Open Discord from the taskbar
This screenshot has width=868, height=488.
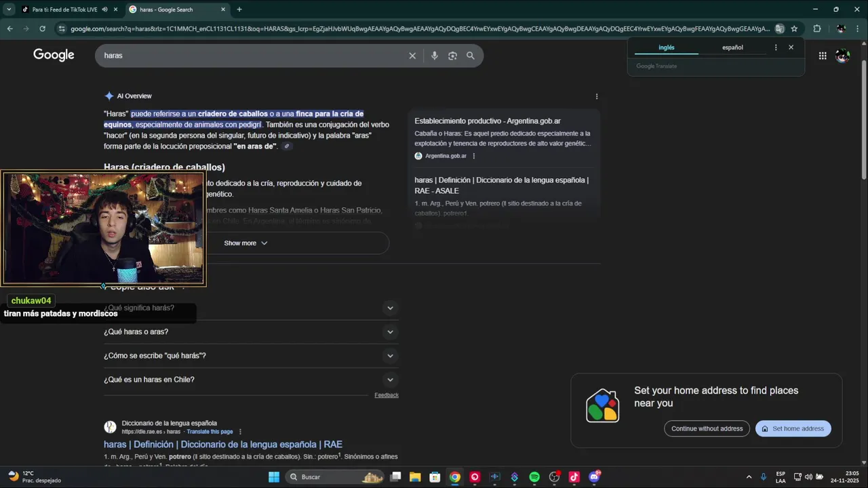pyautogui.click(x=595, y=477)
